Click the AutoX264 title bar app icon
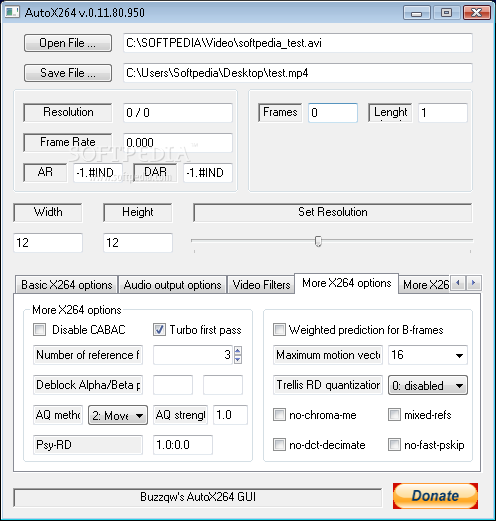 coord(12,12)
